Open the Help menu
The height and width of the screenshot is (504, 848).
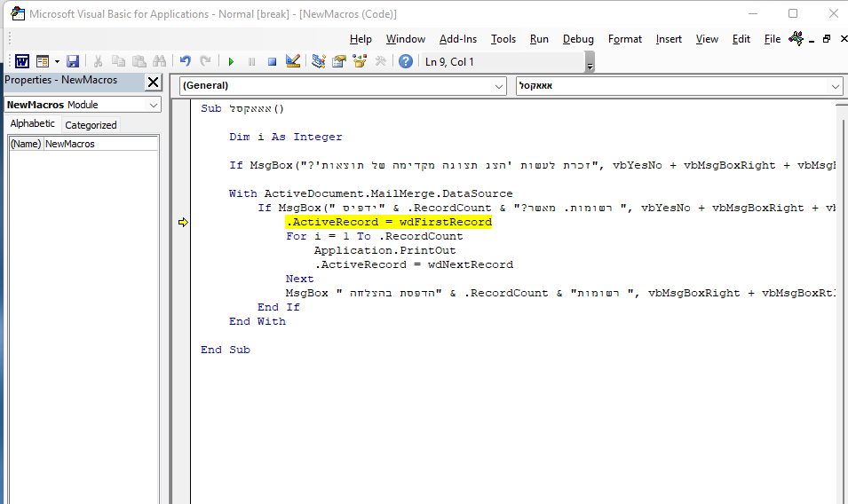click(361, 39)
